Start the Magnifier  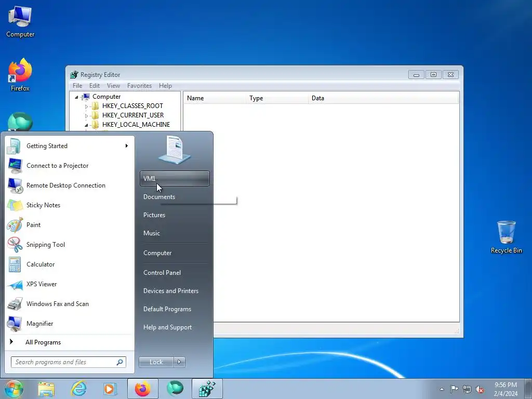pyautogui.click(x=70, y=323)
